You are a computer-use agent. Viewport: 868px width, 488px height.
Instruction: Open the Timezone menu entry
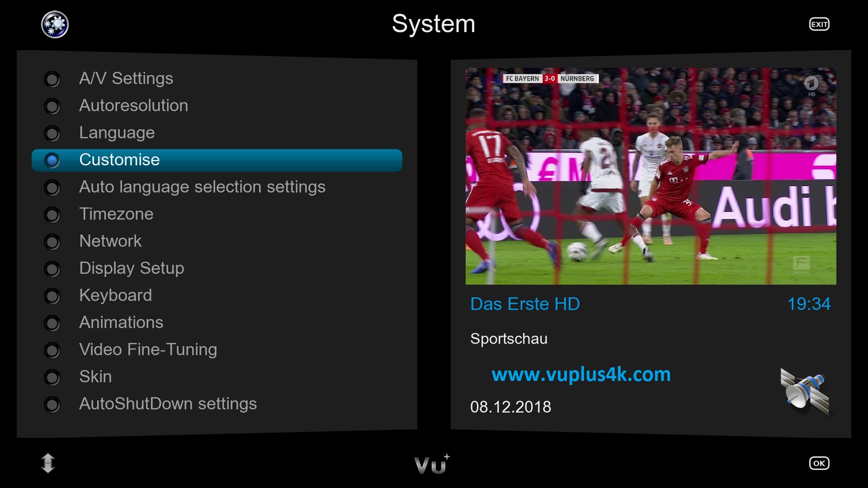(217, 214)
